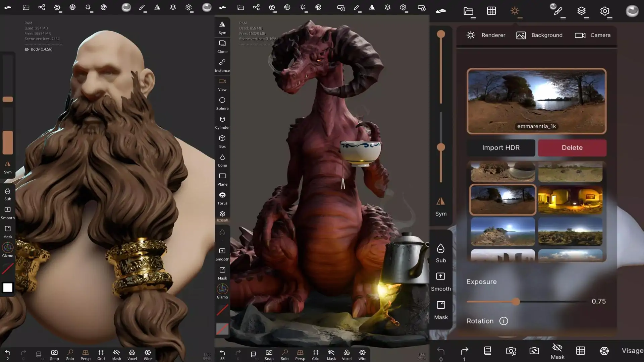
Task: Click the Clone tool icon
Action: pyautogui.click(x=222, y=46)
